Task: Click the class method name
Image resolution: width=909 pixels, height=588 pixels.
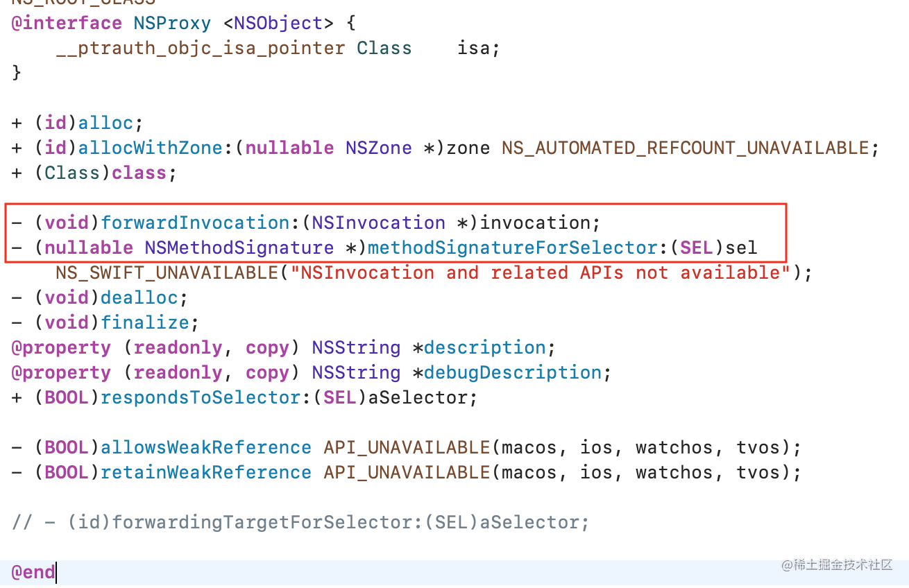Action: click(x=139, y=173)
